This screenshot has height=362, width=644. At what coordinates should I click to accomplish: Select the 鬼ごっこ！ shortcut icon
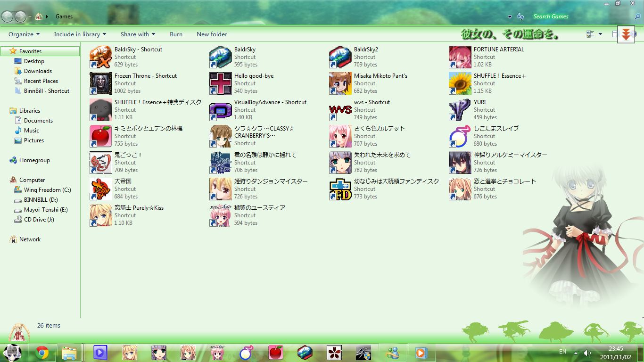tap(101, 163)
